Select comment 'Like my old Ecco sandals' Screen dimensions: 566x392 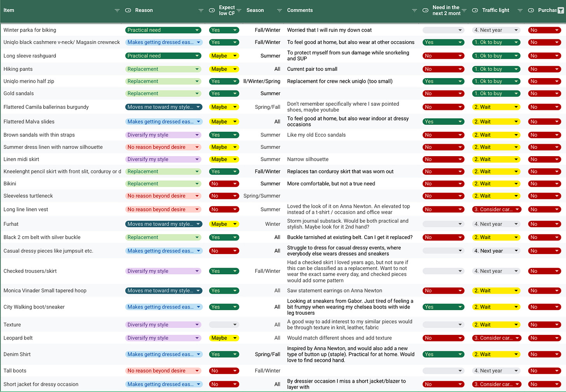316,135
